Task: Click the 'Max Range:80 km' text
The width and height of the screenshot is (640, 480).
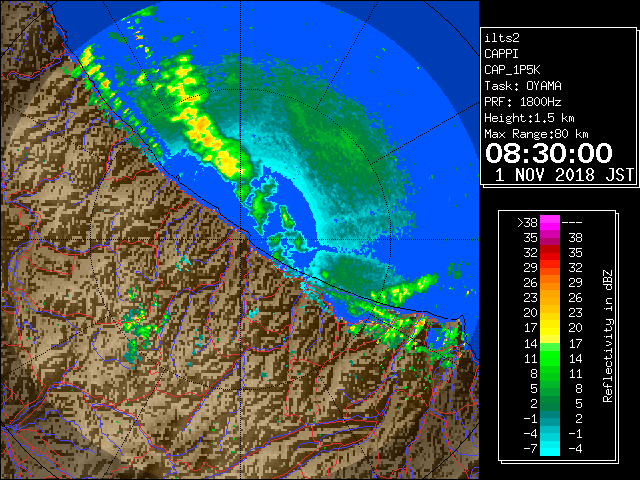Action: (x=536, y=134)
